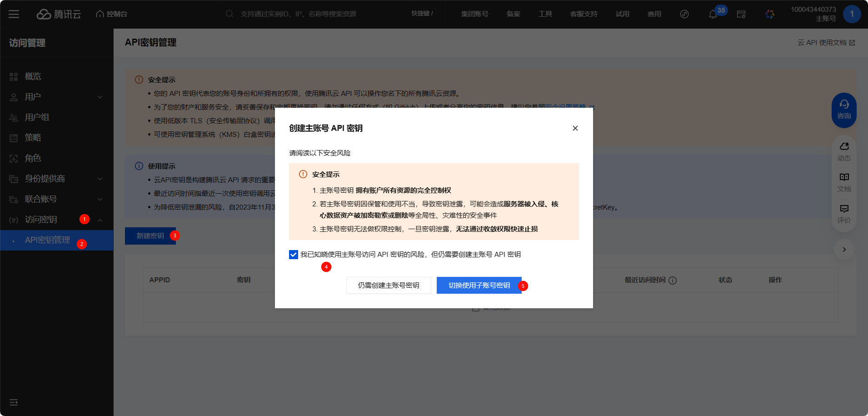868x416 pixels.
Task: Open 费用 in the top navigation
Action: click(654, 14)
